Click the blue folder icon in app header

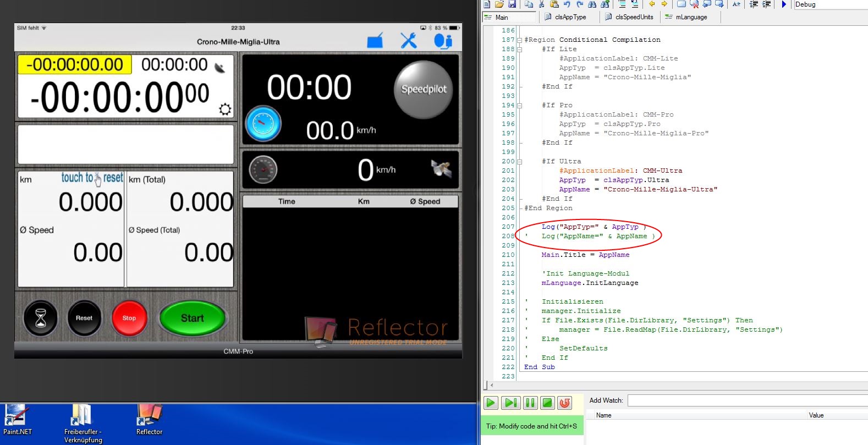click(x=375, y=41)
